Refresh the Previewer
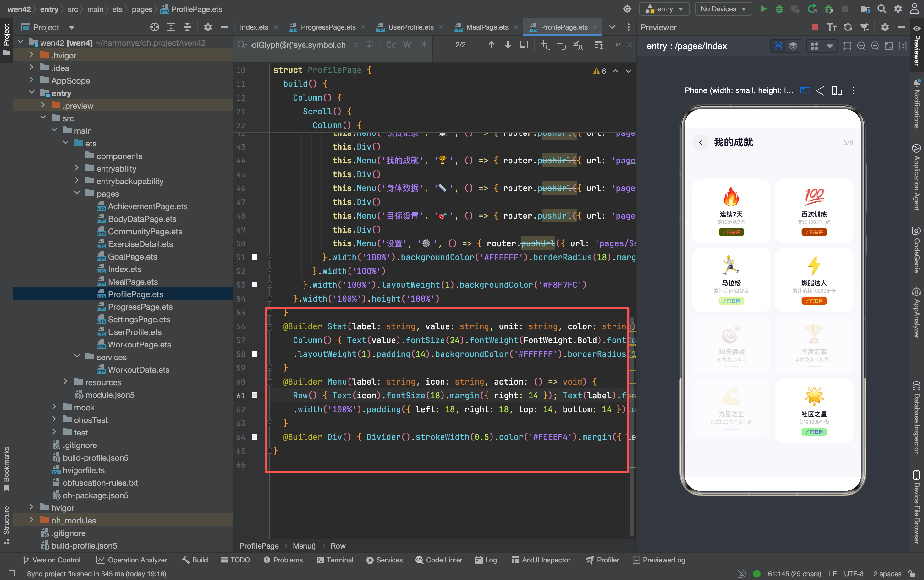The height and width of the screenshot is (580, 924). click(848, 27)
